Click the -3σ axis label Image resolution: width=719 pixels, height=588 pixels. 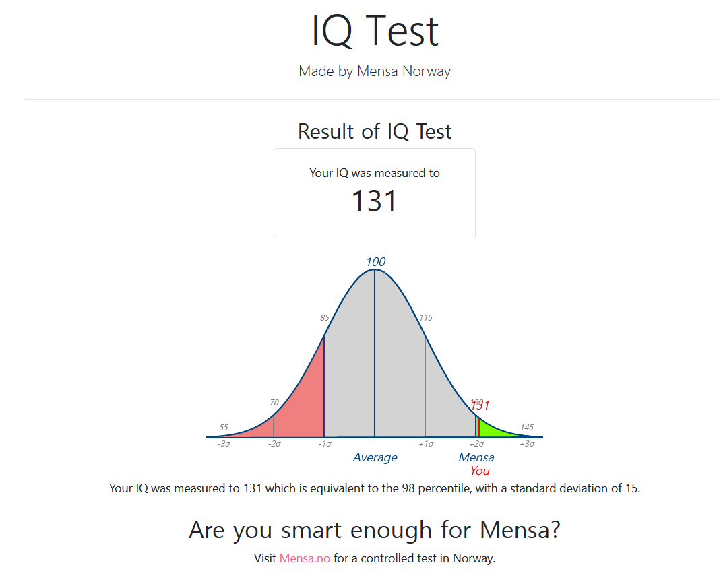click(x=224, y=444)
